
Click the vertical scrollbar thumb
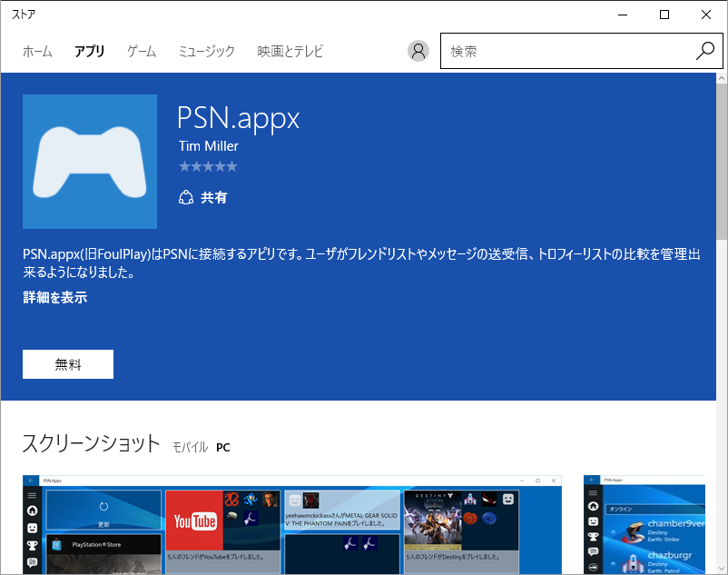[x=722, y=161]
